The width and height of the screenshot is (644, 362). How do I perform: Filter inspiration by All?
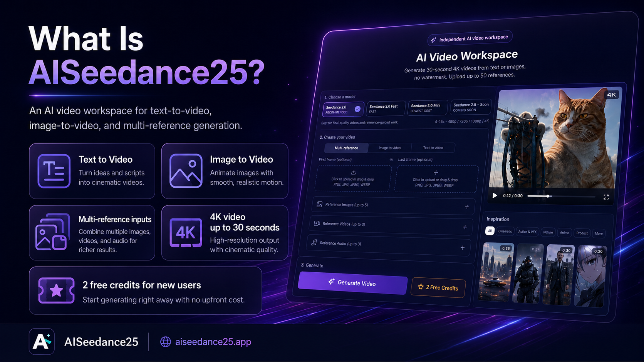pyautogui.click(x=490, y=231)
